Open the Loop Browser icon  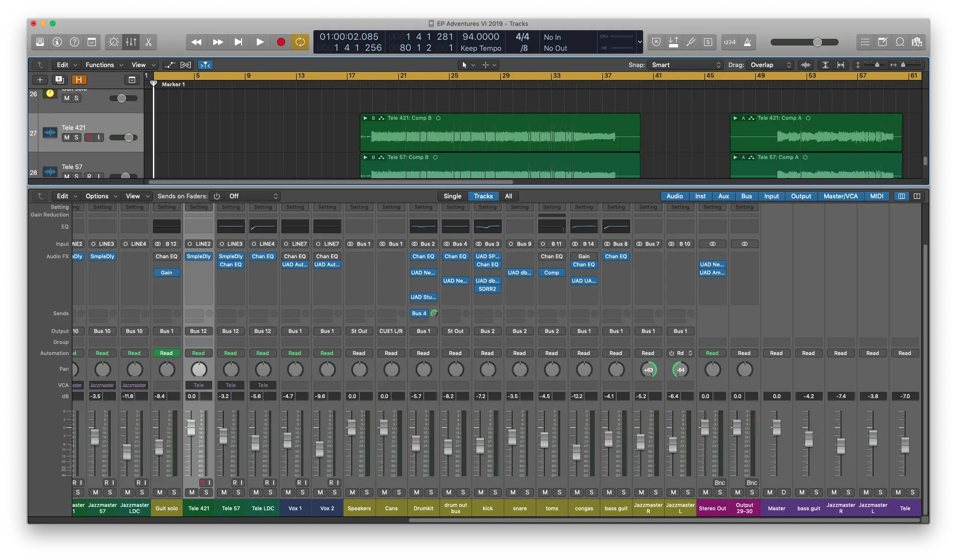899,42
